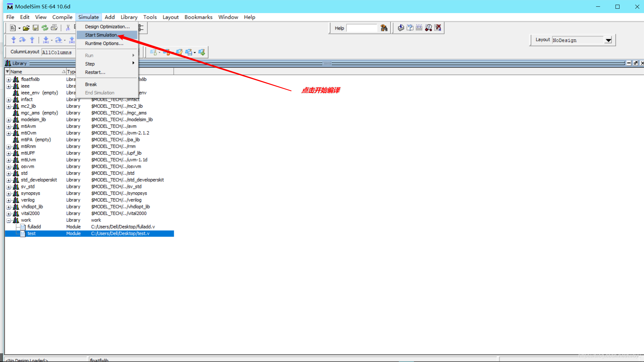Click the Open folder toolbar icon
Screen dimensions: 644x362
[x=26, y=28]
